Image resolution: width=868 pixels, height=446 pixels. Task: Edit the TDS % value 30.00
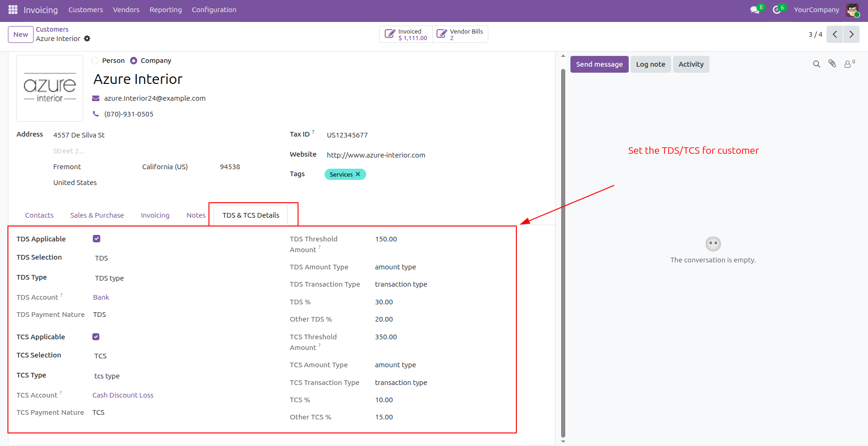(x=384, y=302)
